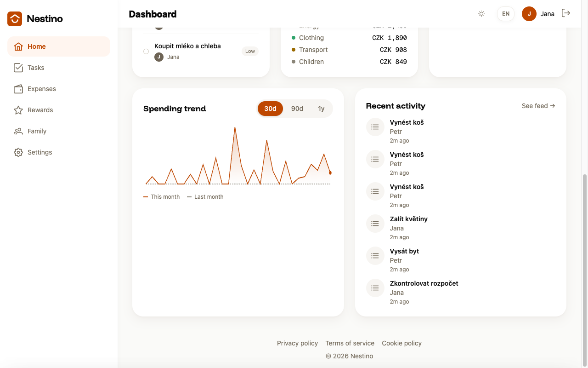Click the Rewards star icon
This screenshot has height=368, width=588.
click(18, 110)
